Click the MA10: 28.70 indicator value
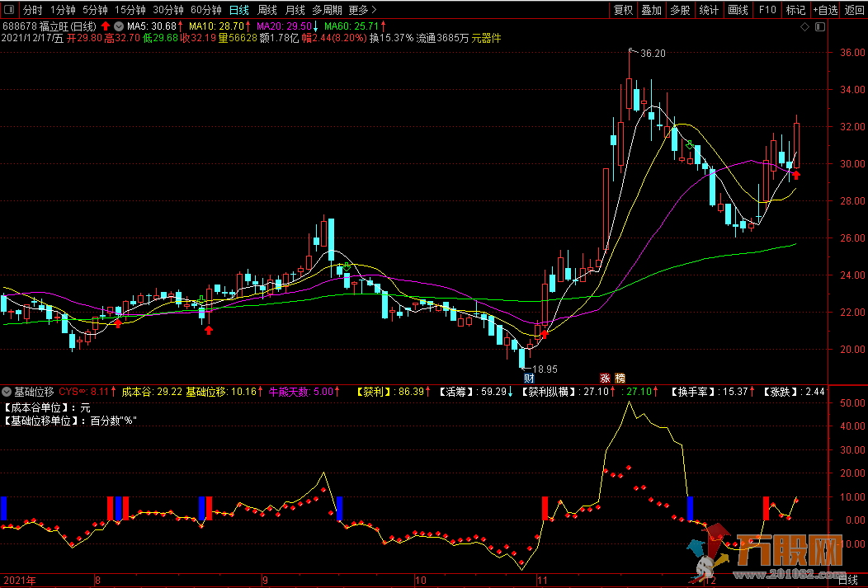The height and width of the screenshot is (588, 868). 216,26
